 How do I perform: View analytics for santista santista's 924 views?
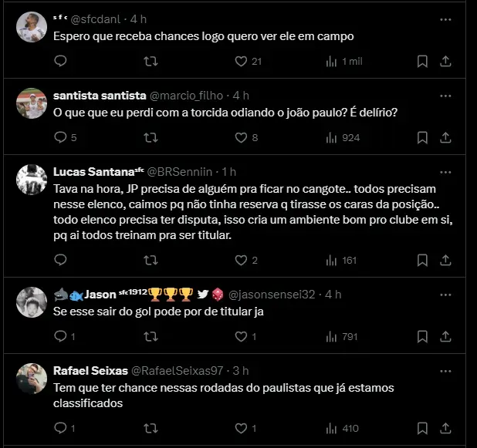coord(343,138)
